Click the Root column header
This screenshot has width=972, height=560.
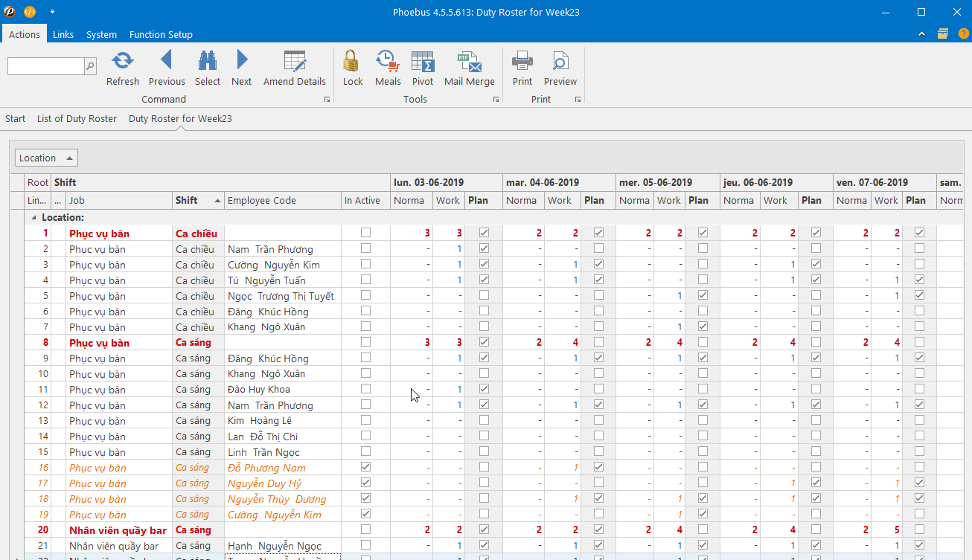pos(37,182)
